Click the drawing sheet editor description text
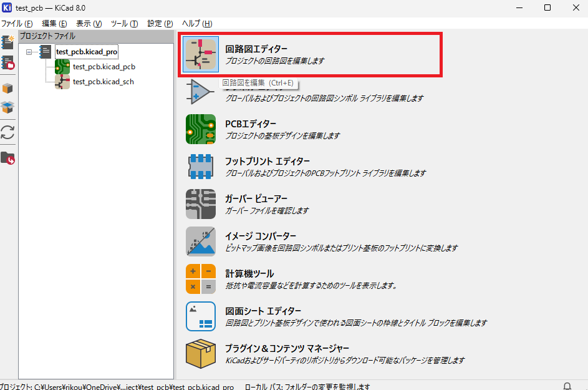588x390 pixels. click(356, 323)
